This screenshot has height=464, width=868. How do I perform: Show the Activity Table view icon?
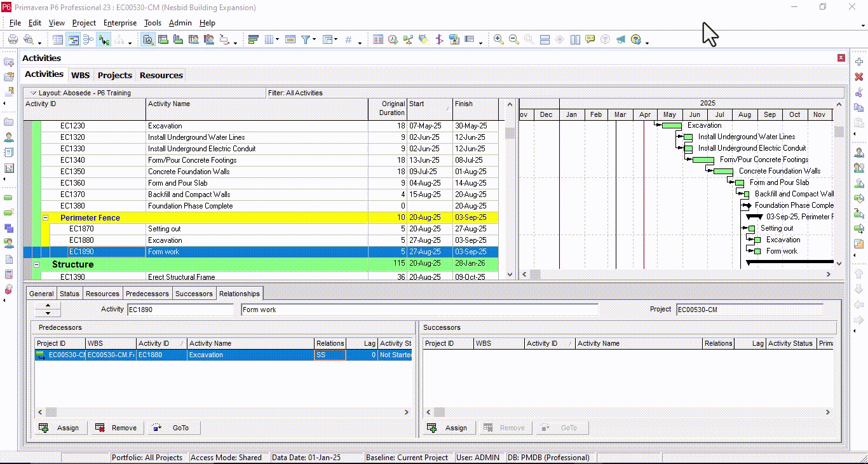tap(58, 39)
